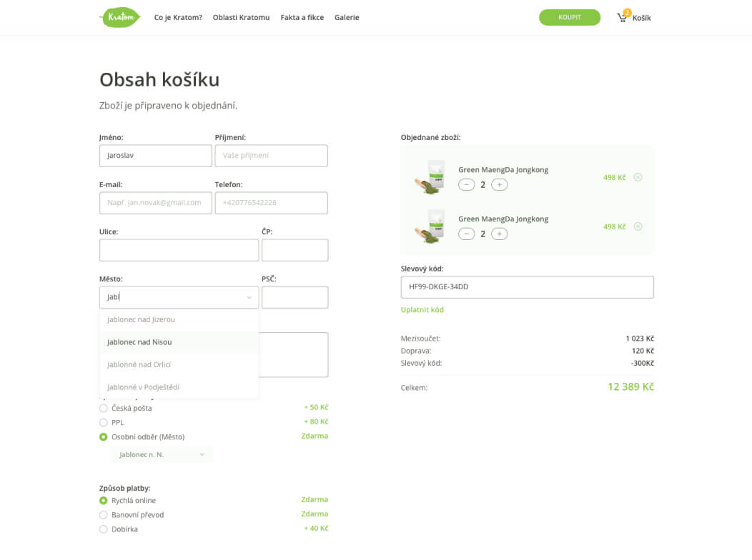Expand the Město dropdown arrow
The image size is (752, 560).
pyautogui.click(x=249, y=298)
